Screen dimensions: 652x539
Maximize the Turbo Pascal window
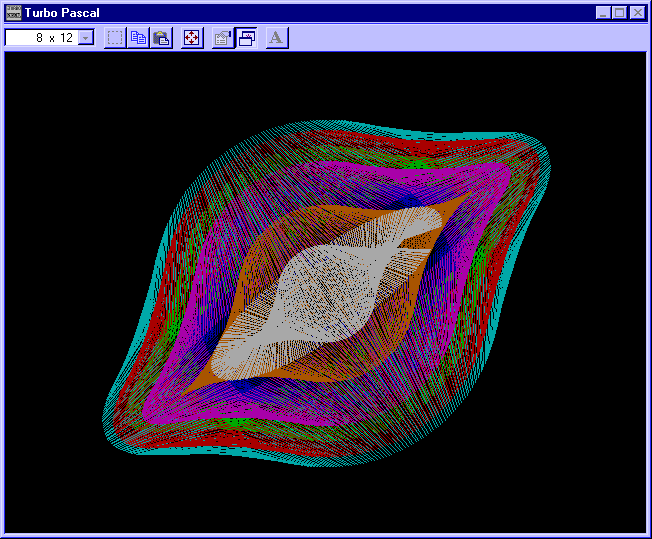tap(620, 13)
